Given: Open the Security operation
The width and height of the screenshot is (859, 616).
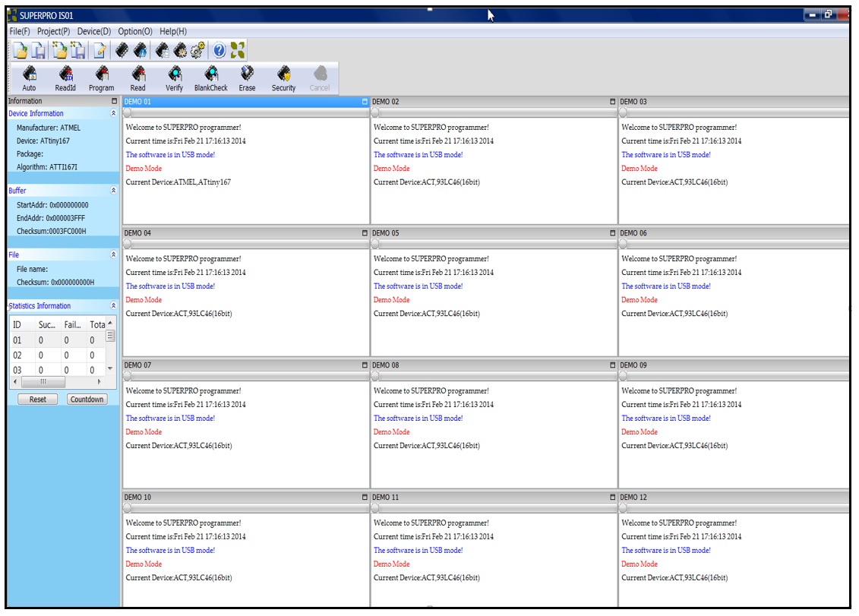Looking at the screenshot, I should (x=283, y=77).
